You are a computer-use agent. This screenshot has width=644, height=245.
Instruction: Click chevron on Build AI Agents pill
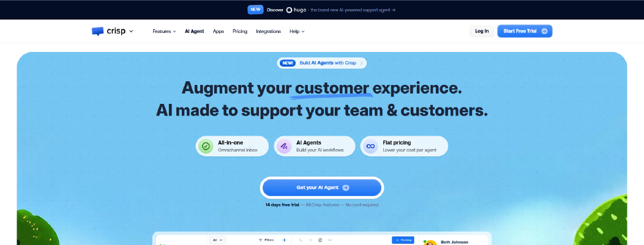(x=361, y=63)
